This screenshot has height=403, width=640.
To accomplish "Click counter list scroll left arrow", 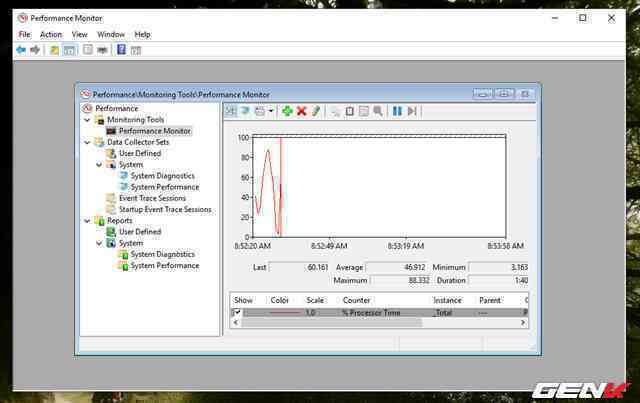I will (x=236, y=323).
